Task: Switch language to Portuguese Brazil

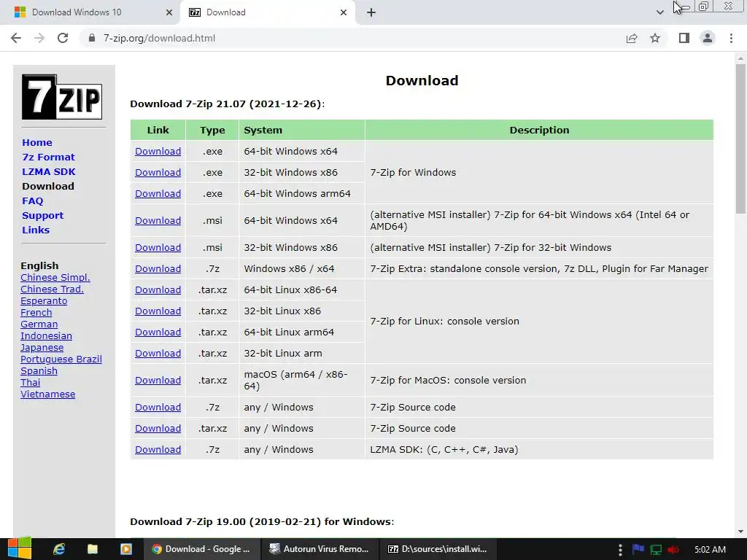Action: coord(61,359)
